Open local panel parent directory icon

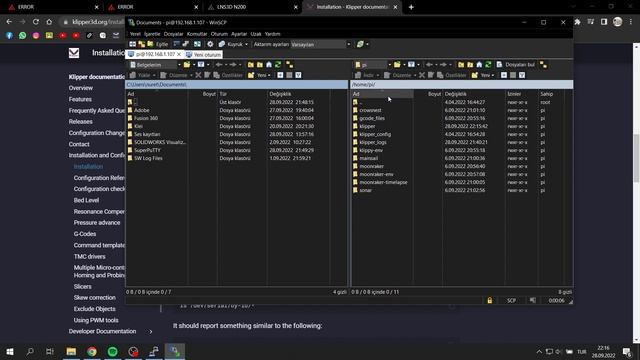click(251, 65)
